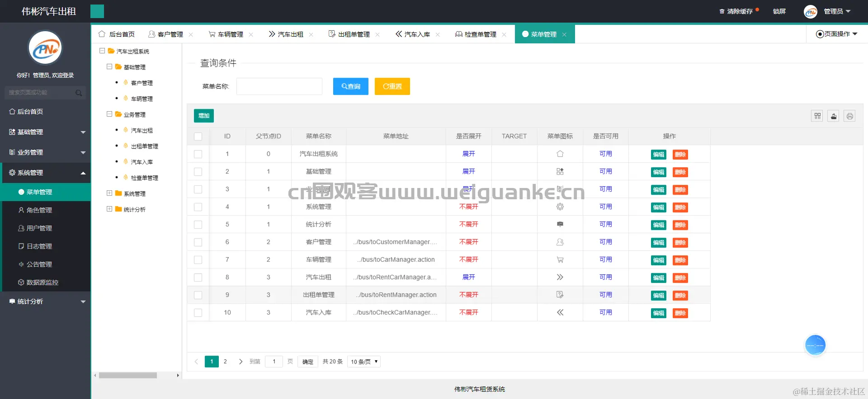Click the edit-form icon in row 9

(560, 295)
